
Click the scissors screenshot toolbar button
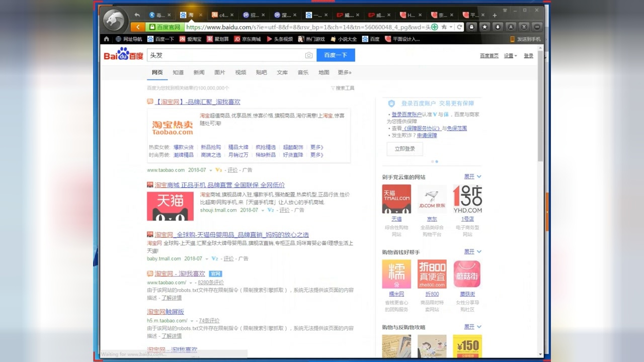tap(524, 27)
